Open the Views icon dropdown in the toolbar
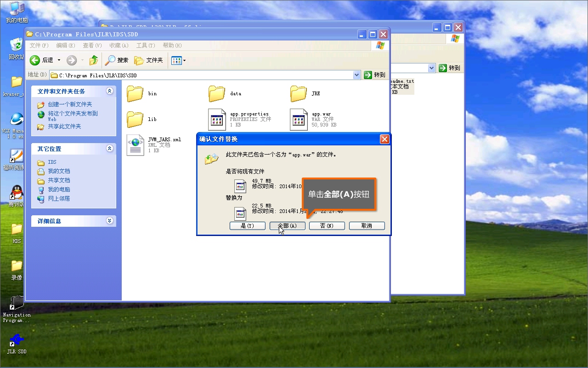 click(178, 60)
